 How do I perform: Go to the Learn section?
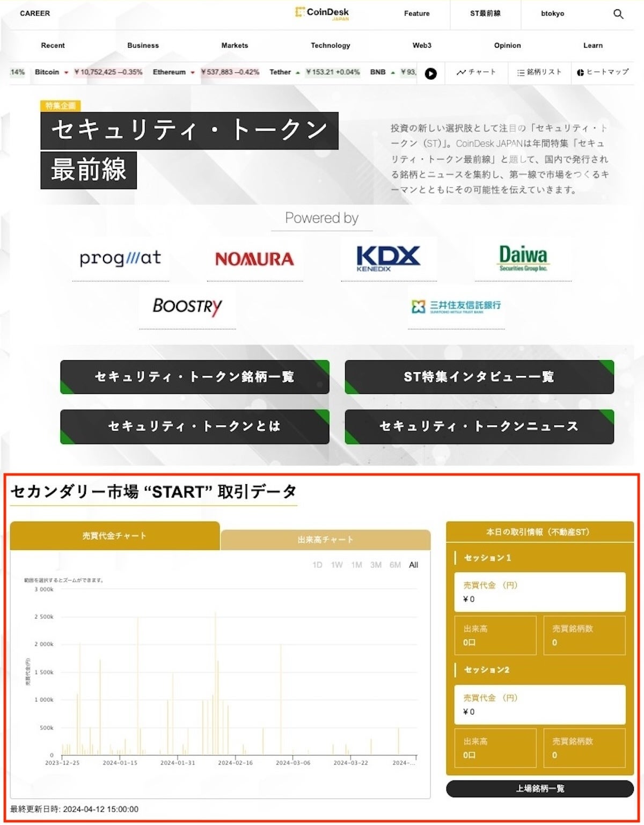click(x=593, y=46)
